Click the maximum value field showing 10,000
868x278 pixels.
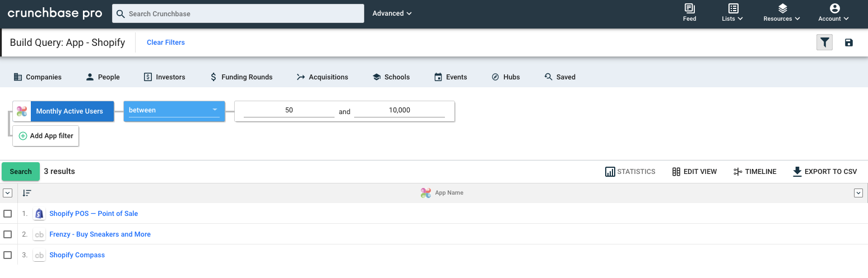[x=400, y=111]
